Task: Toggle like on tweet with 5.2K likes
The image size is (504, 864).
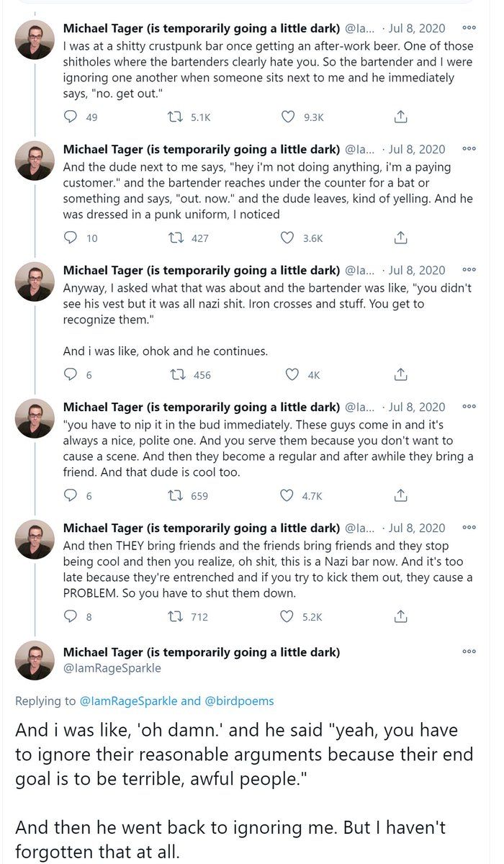Action: click(x=288, y=616)
